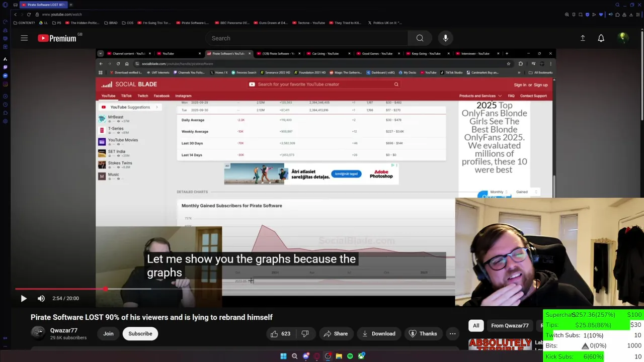Open the PS bookmarks folder
Image resolution: width=644 pixels, height=362 pixels.
coord(56,23)
